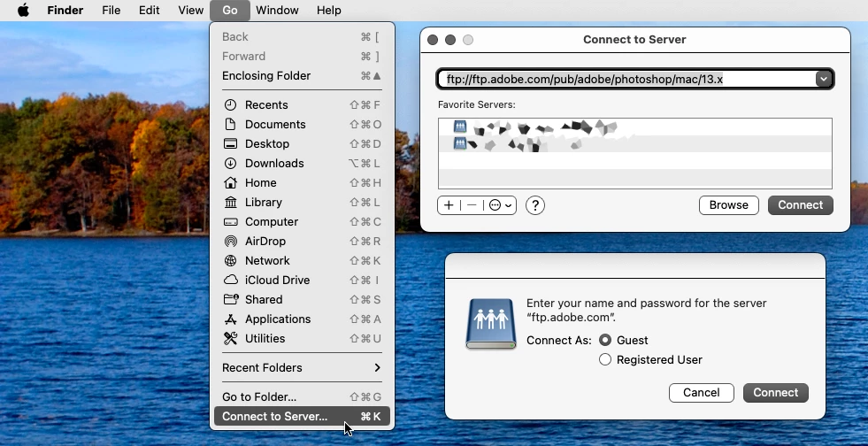Image resolution: width=868 pixels, height=446 pixels.
Task: Open the View menu
Action: tap(190, 10)
